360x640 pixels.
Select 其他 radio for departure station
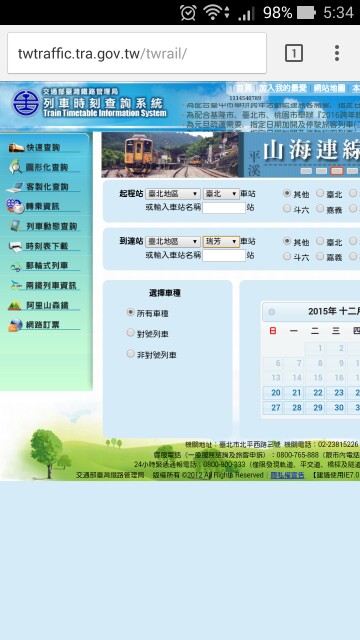[287, 193]
